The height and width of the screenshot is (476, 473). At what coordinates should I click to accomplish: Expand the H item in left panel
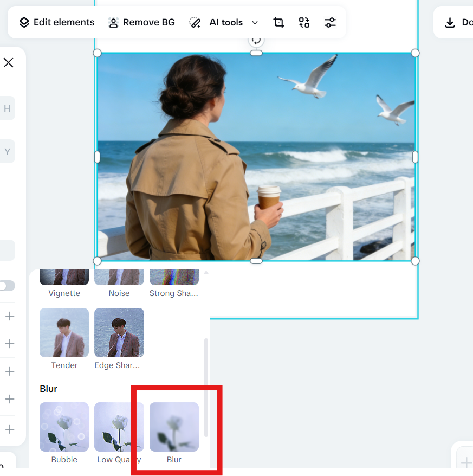(7, 108)
